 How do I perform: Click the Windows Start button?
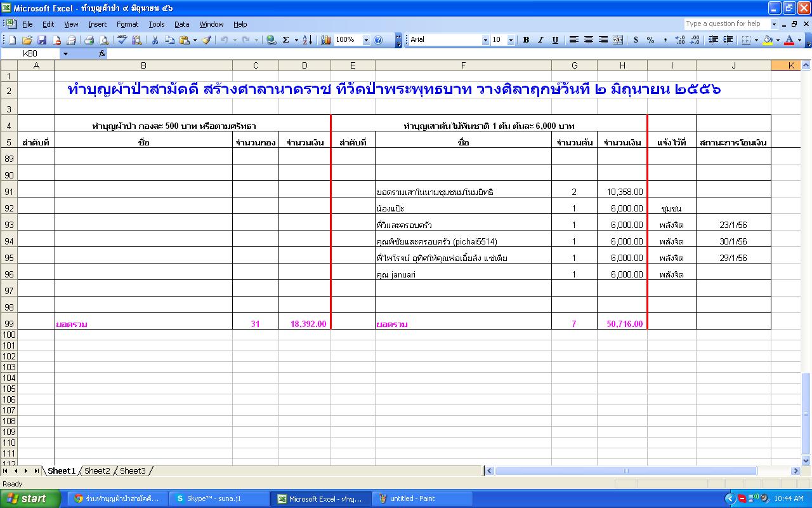30,498
